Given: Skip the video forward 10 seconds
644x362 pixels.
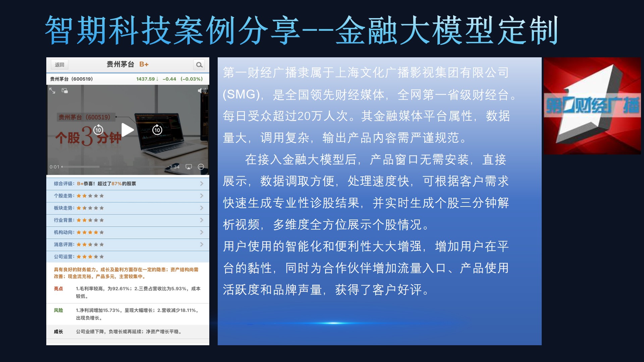Looking at the screenshot, I should 157,130.
